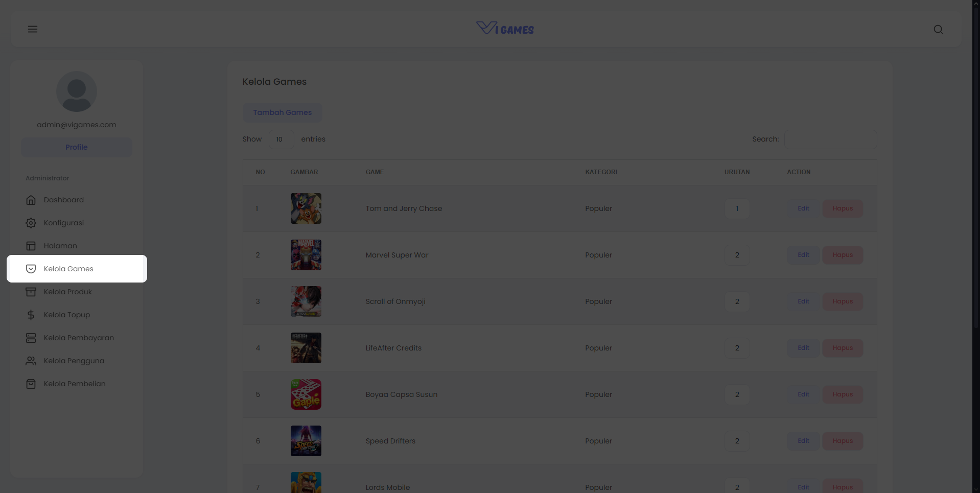Sort table by NO column header

click(261, 172)
